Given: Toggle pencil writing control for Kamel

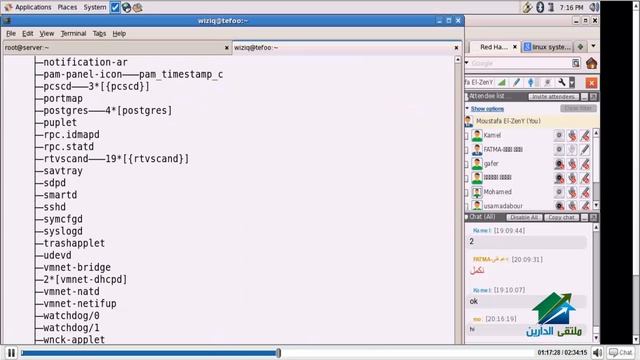Looking at the screenshot, I should 585,135.
